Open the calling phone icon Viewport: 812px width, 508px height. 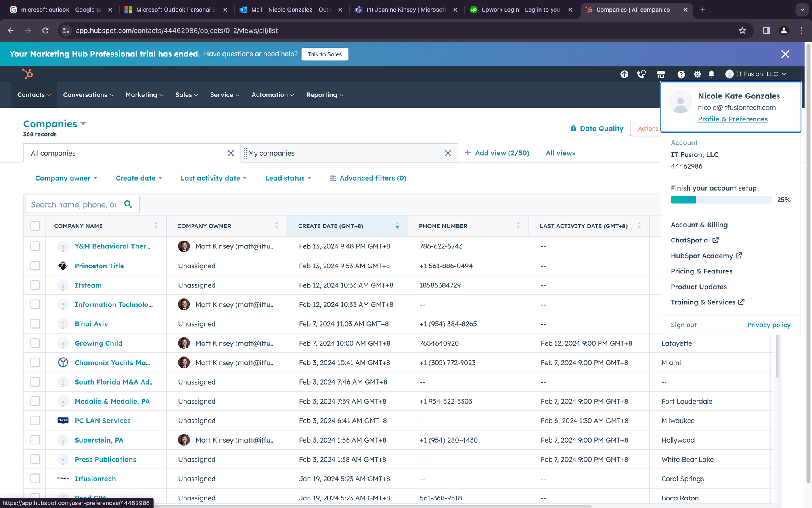point(641,74)
